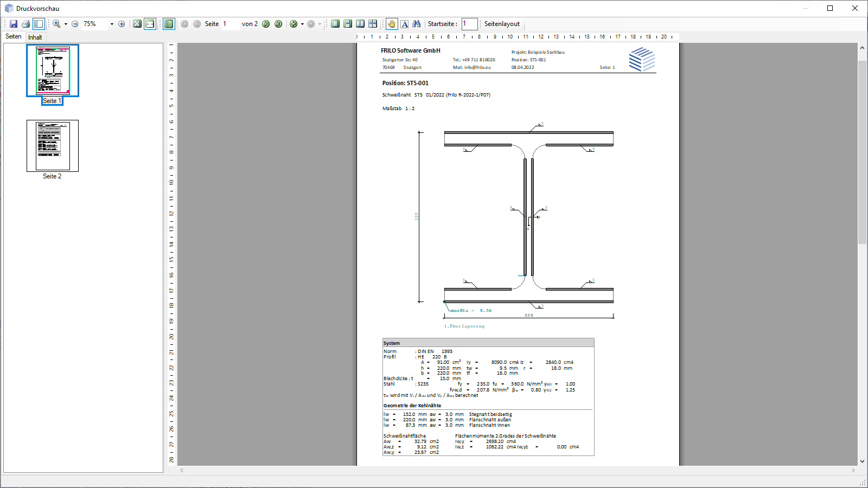Open the binoculars search tool
The height and width of the screenshot is (488, 868).
pyautogui.click(x=417, y=24)
